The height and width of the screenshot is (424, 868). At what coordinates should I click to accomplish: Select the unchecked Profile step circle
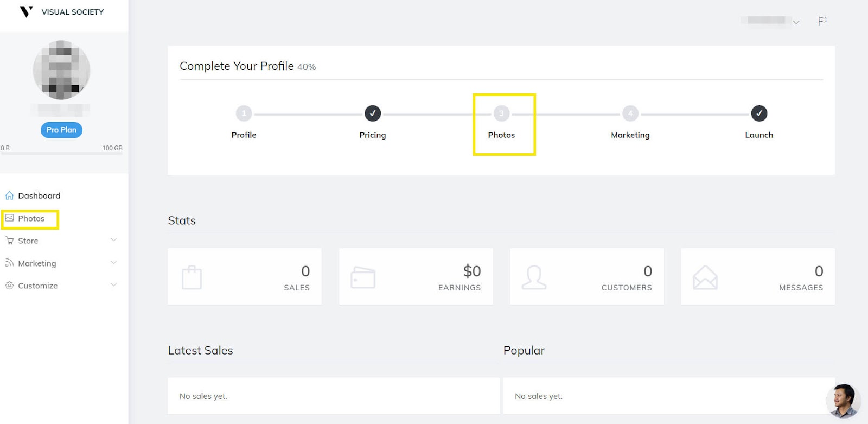point(244,113)
